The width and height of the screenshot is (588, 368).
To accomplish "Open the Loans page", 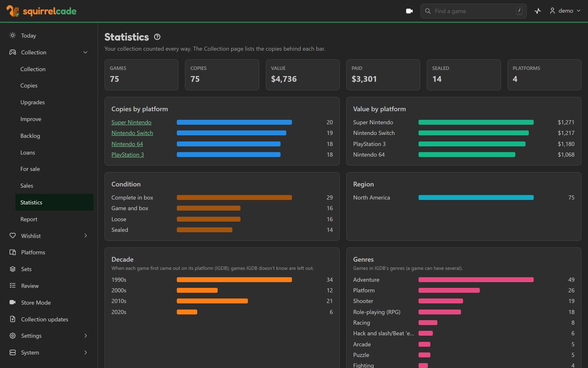I will coord(54,153).
